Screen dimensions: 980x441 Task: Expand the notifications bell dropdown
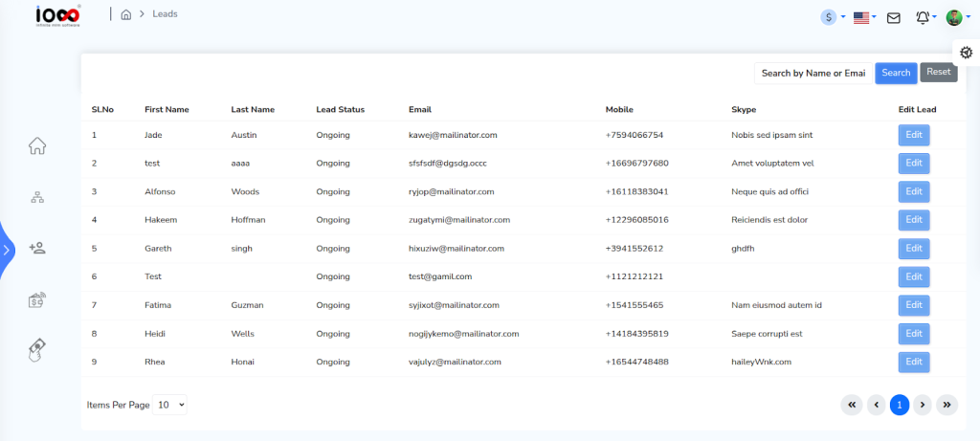coord(924,17)
